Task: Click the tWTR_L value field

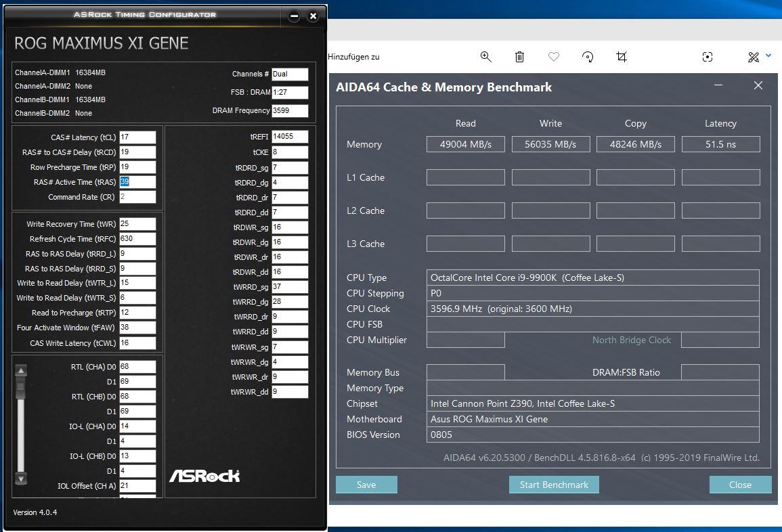Action: (x=137, y=283)
